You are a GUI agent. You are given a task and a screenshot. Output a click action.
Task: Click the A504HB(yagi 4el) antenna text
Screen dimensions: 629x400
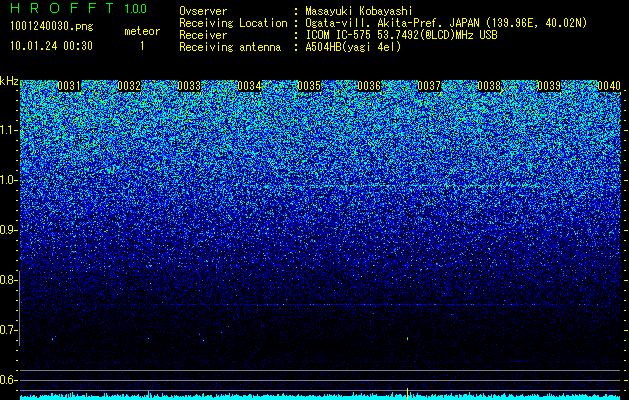click(353, 47)
